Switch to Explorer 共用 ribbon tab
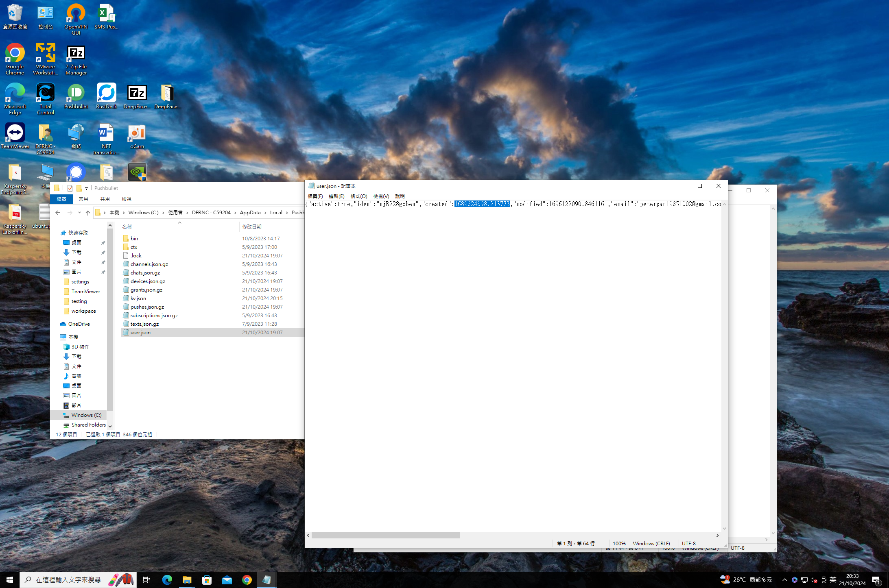Image resolution: width=889 pixels, height=588 pixels. [x=105, y=199]
